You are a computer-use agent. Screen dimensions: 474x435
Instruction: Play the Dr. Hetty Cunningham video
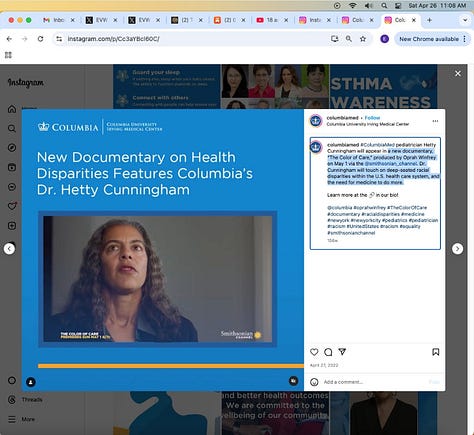click(157, 279)
